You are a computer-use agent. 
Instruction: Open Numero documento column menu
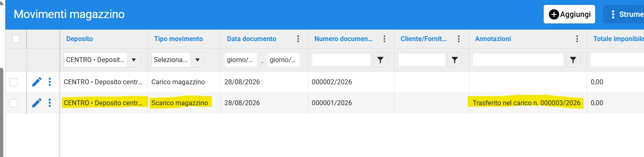pyautogui.click(x=384, y=39)
